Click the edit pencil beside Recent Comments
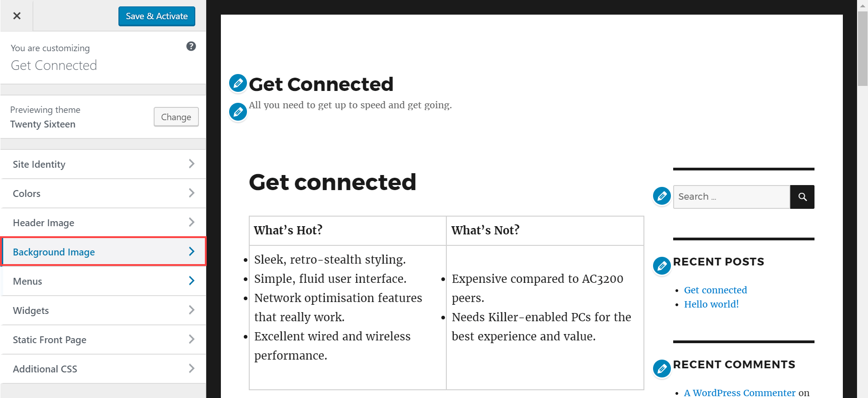Image resolution: width=868 pixels, height=398 pixels. [662, 368]
